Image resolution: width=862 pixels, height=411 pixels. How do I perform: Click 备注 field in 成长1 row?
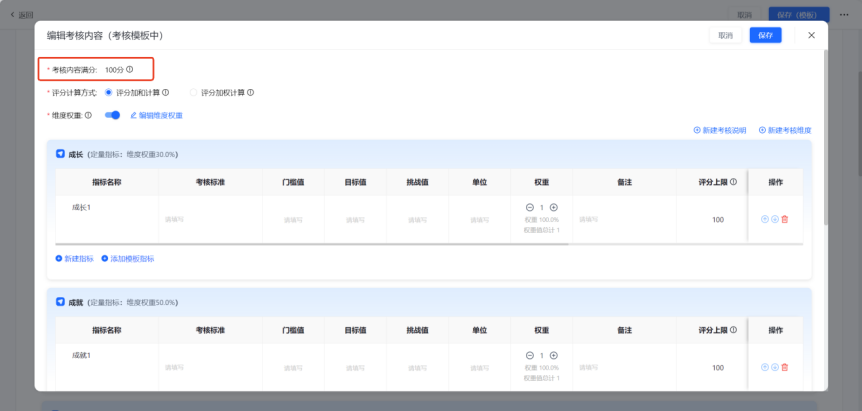pyautogui.click(x=624, y=219)
